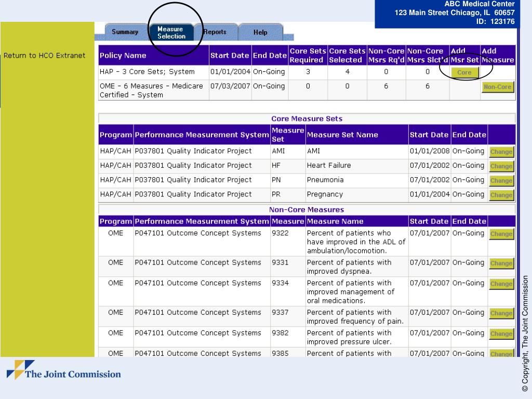Click Change for the AMI measure set

(501, 152)
